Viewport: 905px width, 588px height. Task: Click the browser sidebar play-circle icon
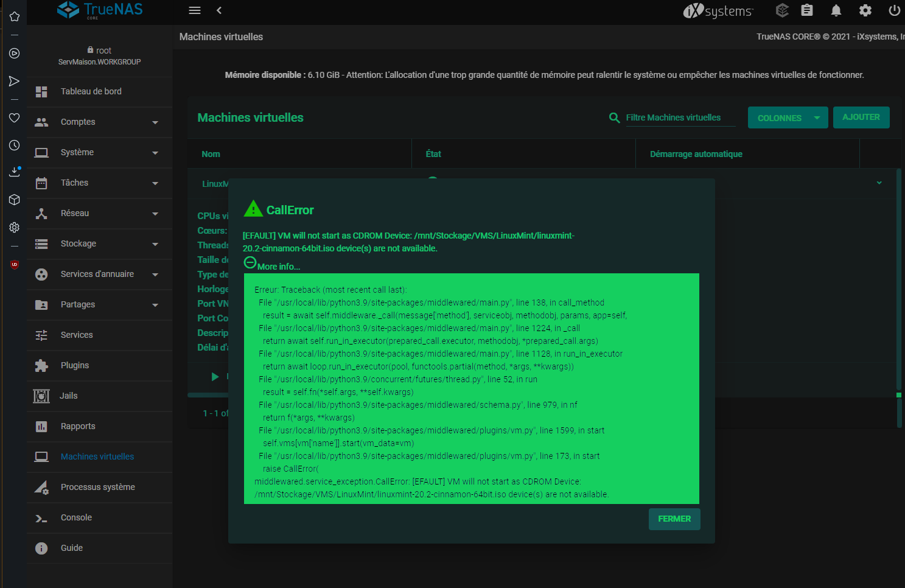point(15,54)
